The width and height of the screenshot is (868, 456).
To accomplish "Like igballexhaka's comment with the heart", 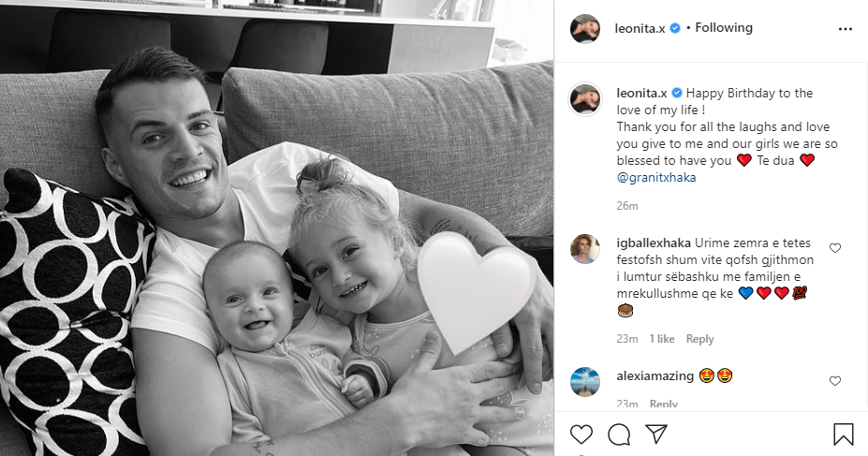I will point(835,248).
